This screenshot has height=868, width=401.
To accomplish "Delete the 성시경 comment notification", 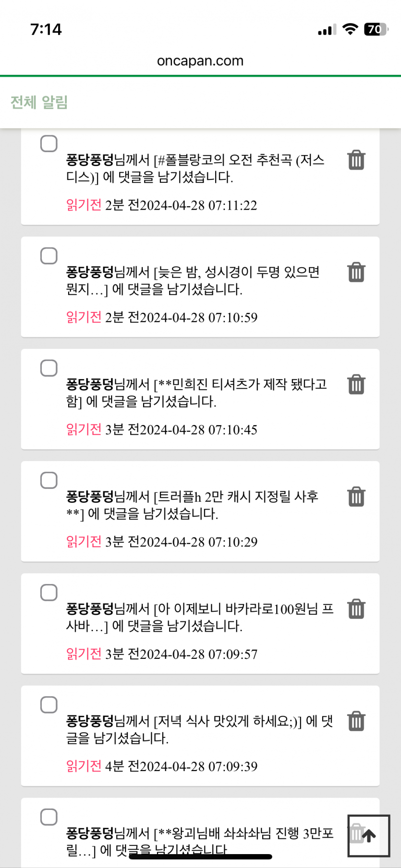I will pos(356,273).
